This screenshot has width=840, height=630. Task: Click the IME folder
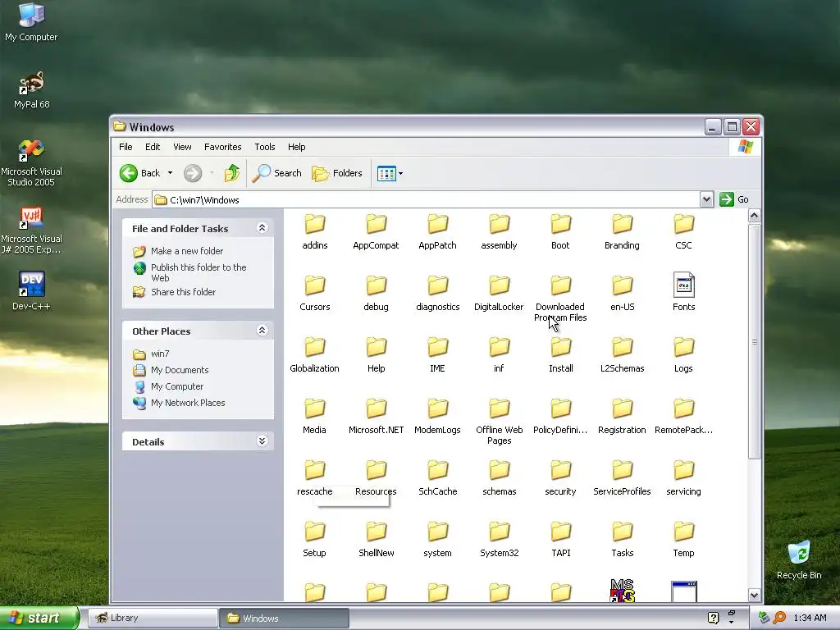pos(437,356)
